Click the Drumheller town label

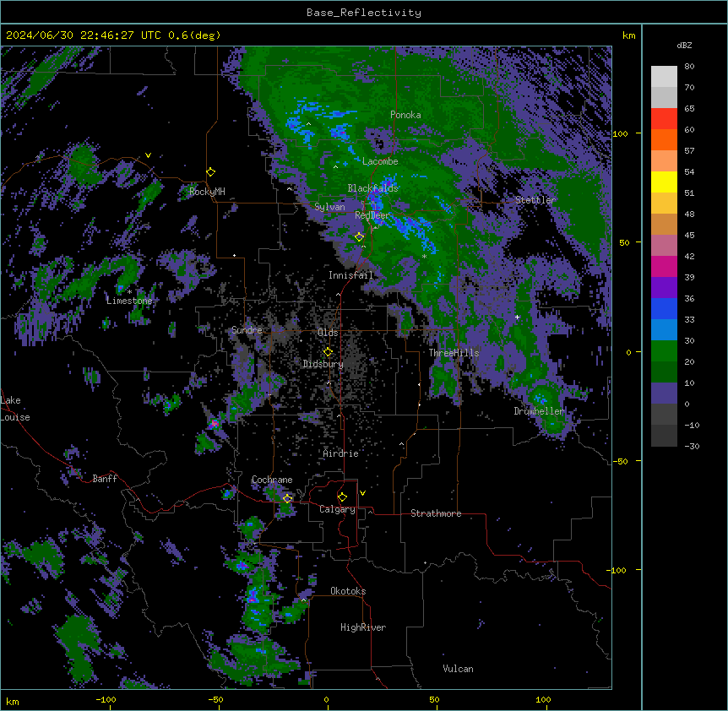pyautogui.click(x=539, y=411)
